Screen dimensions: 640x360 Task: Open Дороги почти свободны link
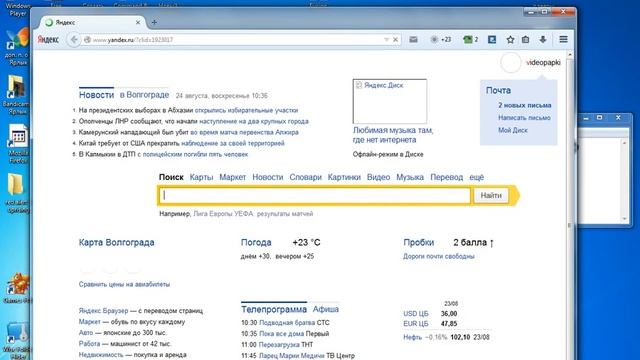(439, 256)
